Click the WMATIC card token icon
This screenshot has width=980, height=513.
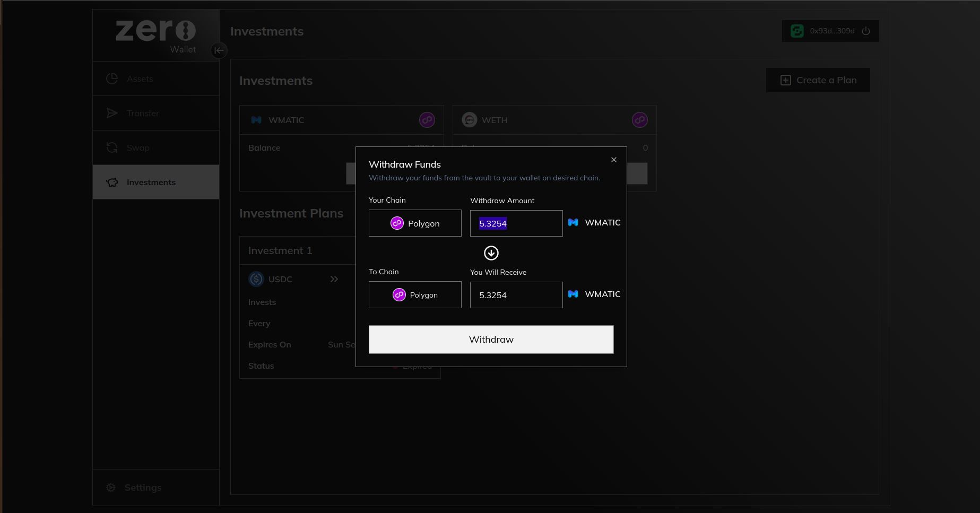[x=256, y=120]
